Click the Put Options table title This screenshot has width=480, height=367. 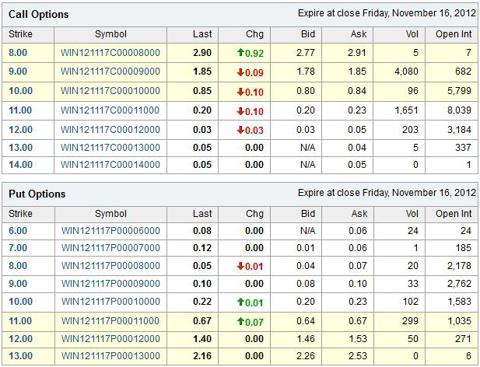(37, 194)
